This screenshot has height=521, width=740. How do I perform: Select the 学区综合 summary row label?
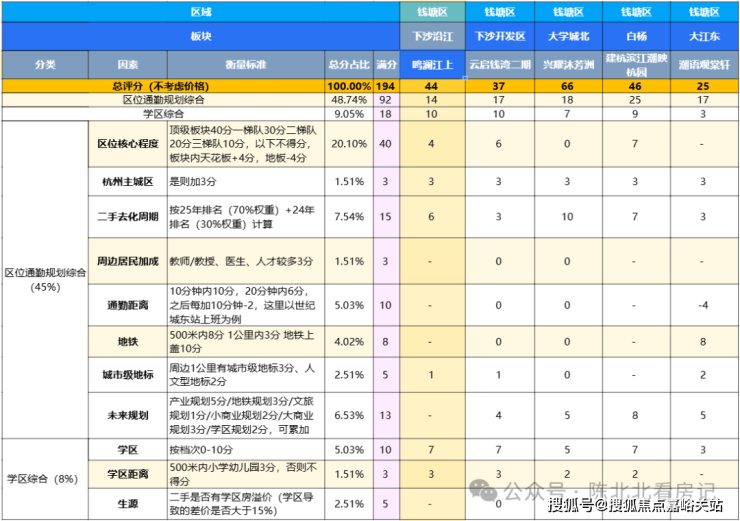163,114
